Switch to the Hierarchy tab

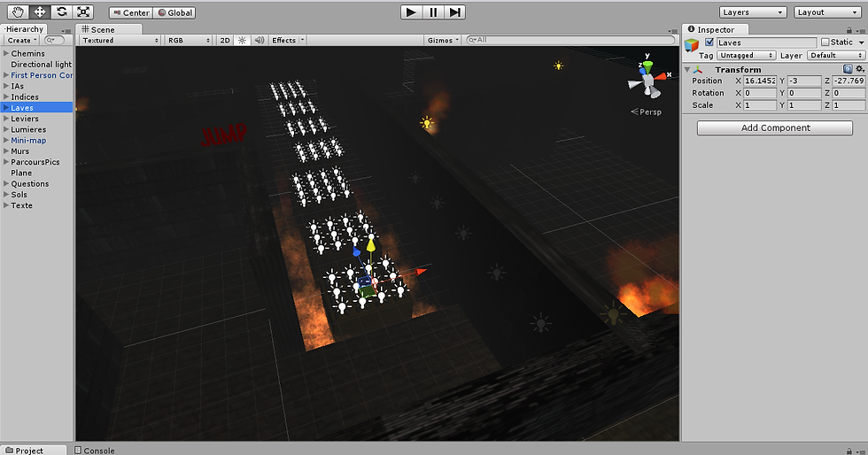pos(25,29)
